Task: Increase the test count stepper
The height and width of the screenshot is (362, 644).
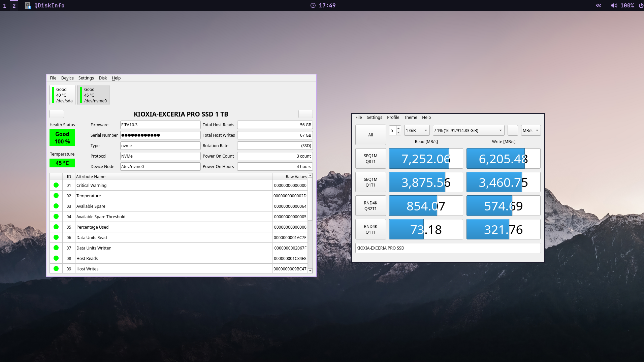Action: click(x=398, y=128)
